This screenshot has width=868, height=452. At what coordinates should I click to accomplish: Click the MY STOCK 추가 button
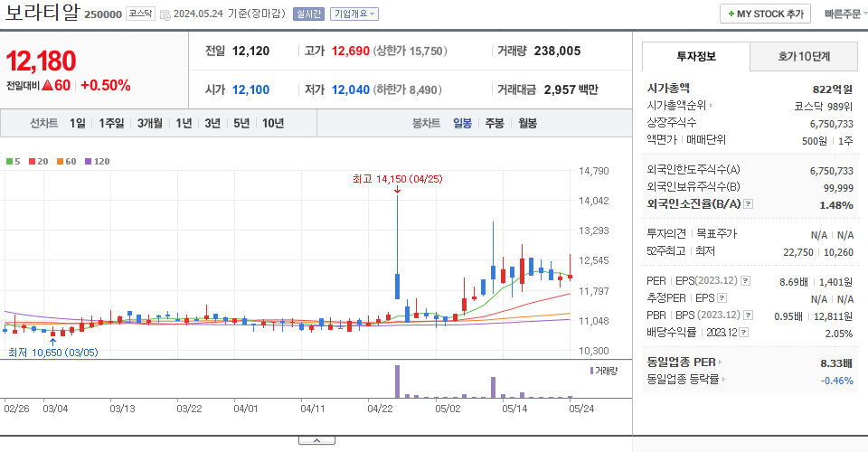765,14
